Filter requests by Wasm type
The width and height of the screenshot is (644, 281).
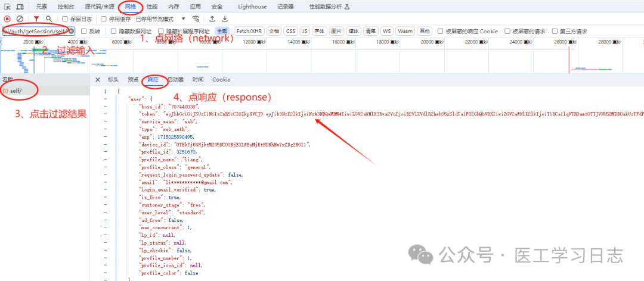[405, 31]
